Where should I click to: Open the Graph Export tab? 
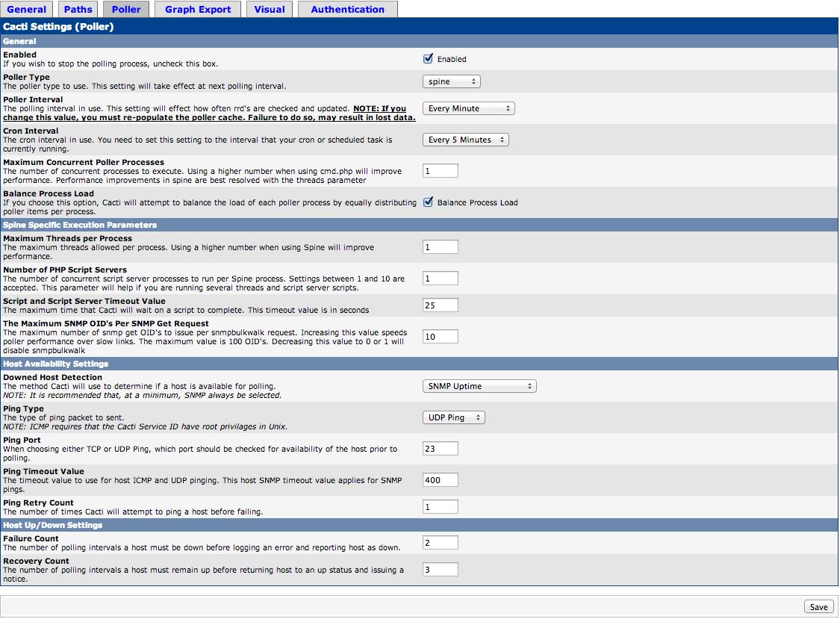click(198, 9)
